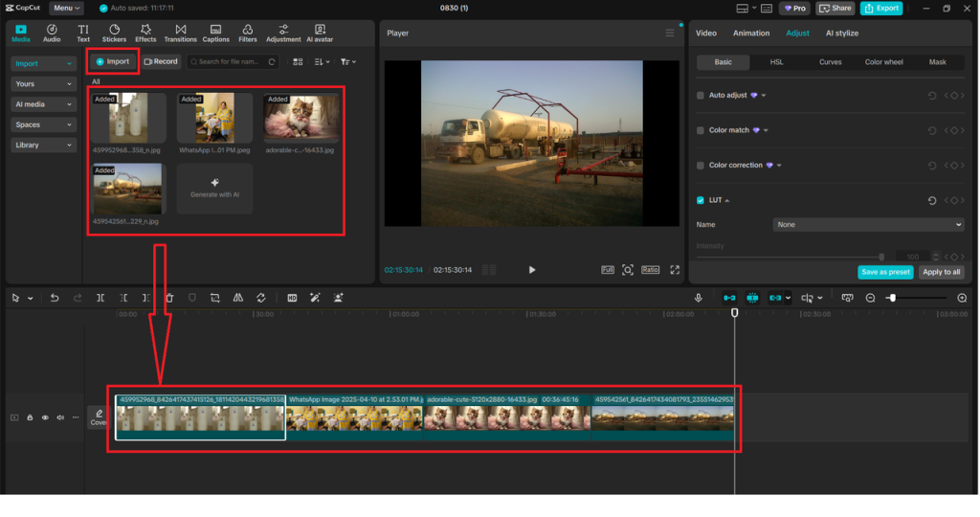Enable the Color match checkbox
Viewport: 980px width, 517px height.
tap(700, 130)
